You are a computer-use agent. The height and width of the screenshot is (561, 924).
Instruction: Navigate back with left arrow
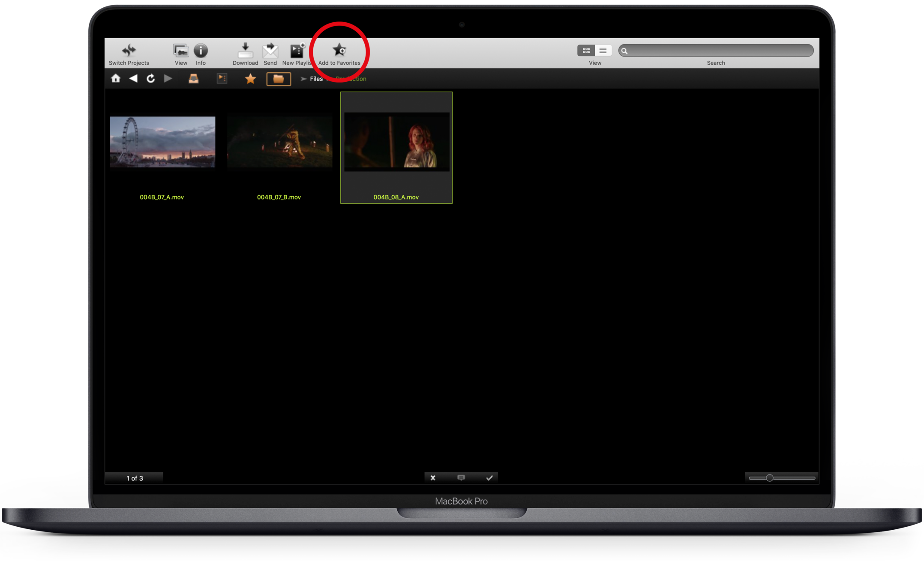pyautogui.click(x=133, y=78)
